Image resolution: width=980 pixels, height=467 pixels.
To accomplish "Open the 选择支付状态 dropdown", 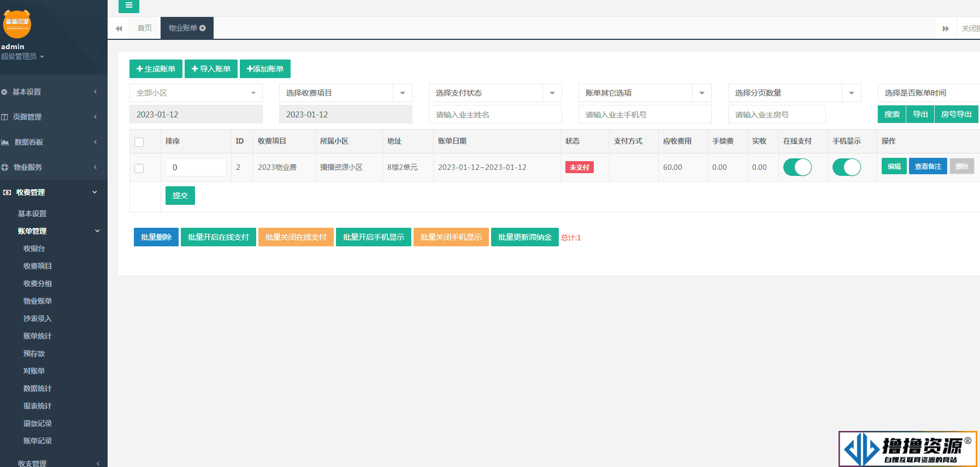I will coord(495,93).
